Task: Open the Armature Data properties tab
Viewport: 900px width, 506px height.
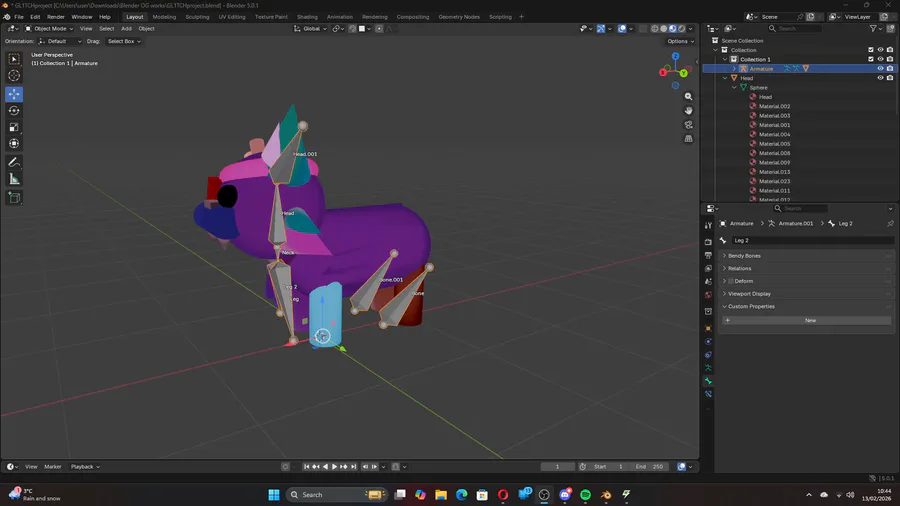Action: (x=708, y=368)
